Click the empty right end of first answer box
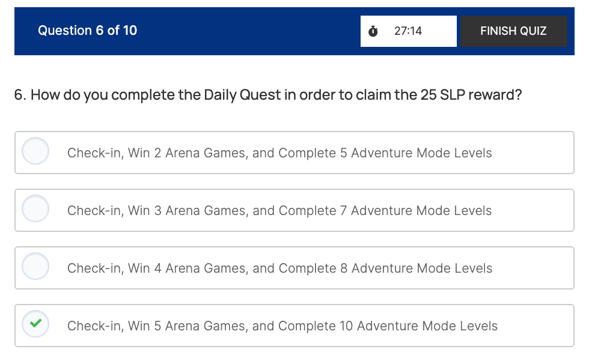This screenshot has width=589, height=364. tap(538, 153)
